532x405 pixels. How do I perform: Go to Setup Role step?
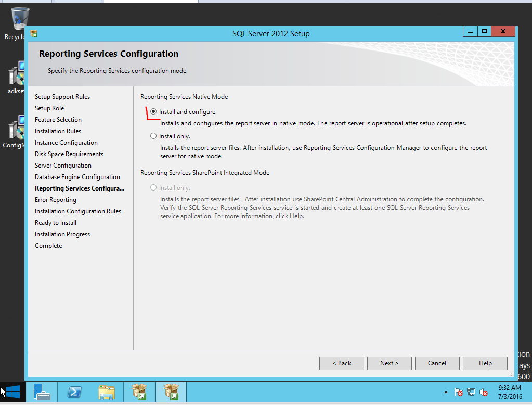coord(49,108)
